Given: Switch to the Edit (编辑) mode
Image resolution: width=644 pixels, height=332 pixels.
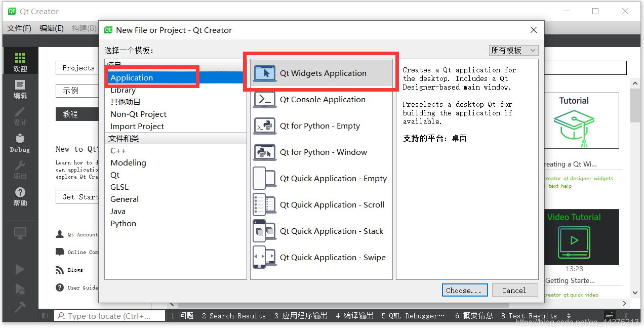Looking at the screenshot, I should coord(20,89).
